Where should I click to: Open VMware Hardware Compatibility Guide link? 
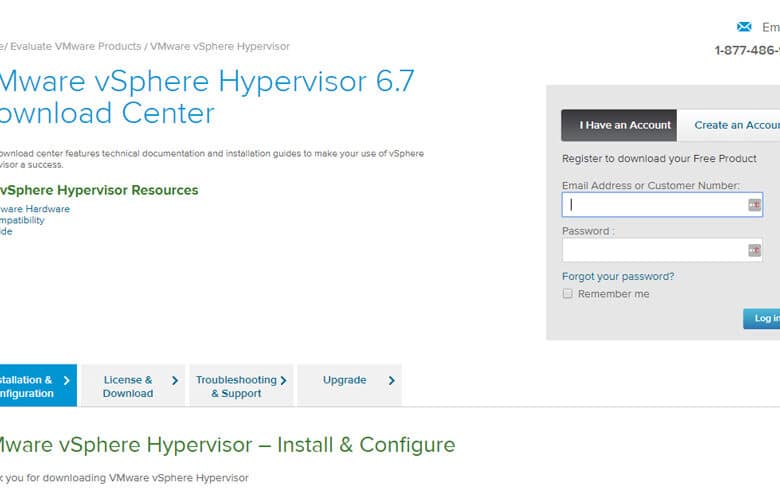tap(35, 220)
